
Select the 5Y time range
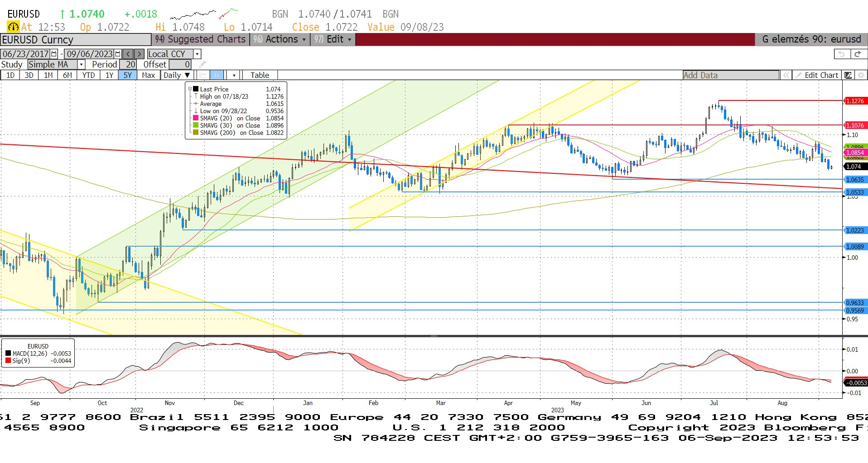pyautogui.click(x=128, y=75)
